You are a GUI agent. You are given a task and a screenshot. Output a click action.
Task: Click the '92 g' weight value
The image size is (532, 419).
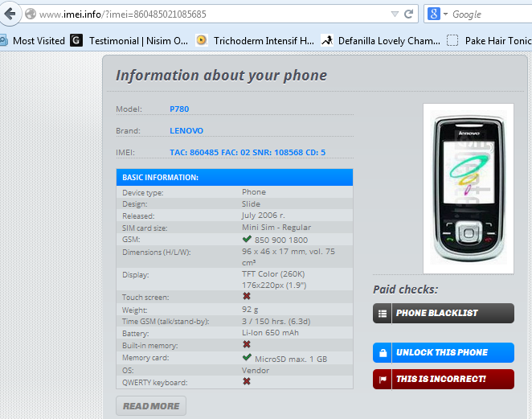(250, 310)
